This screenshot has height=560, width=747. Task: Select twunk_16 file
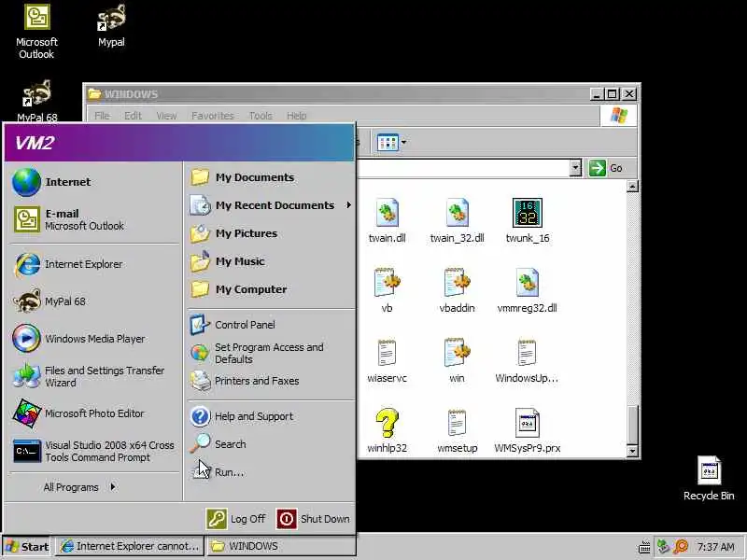click(528, 221)
